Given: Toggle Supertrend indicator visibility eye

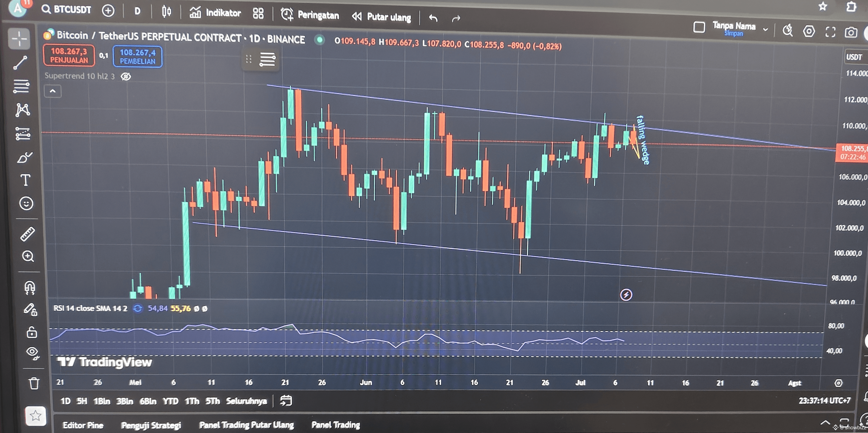Looking at the screenshot, I should 126,77.
